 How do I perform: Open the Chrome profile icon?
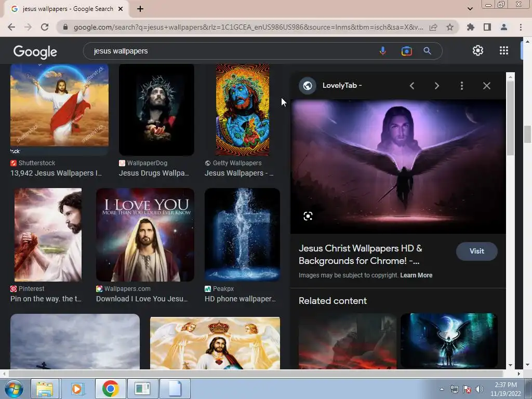tap(504, 27)
